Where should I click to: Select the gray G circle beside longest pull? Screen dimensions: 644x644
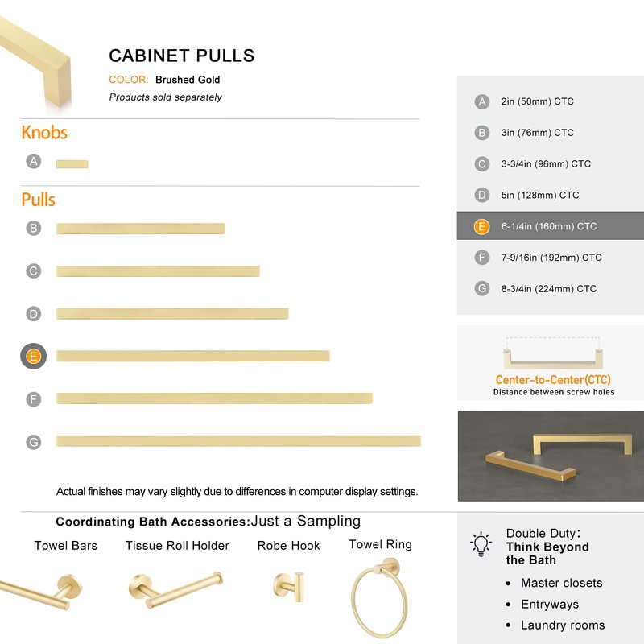(x=34, y=442)
